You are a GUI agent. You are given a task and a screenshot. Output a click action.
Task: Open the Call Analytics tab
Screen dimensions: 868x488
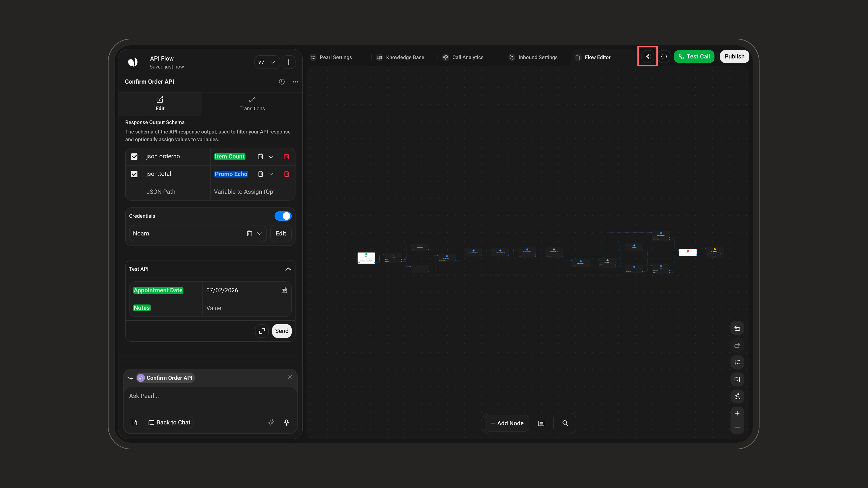pos(463,57)
